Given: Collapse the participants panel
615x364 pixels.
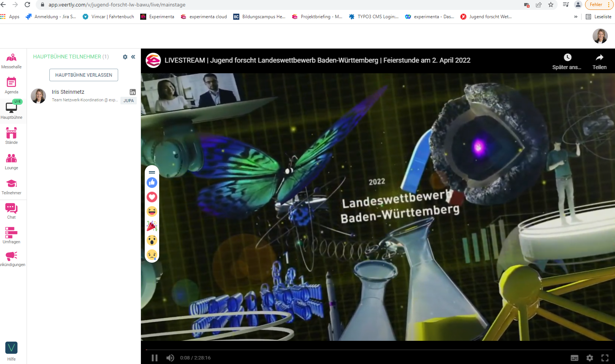Looking at the screenshot, I should (x=133, y=57).
